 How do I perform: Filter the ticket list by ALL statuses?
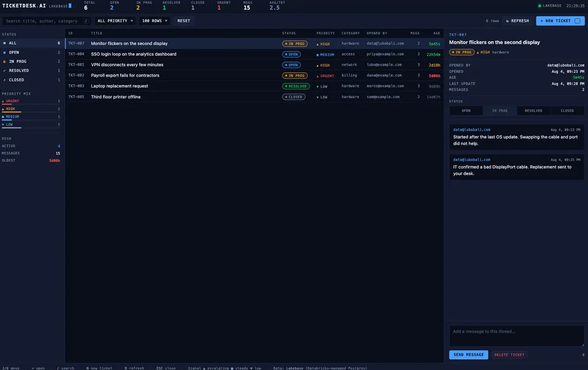coord(31,43)
